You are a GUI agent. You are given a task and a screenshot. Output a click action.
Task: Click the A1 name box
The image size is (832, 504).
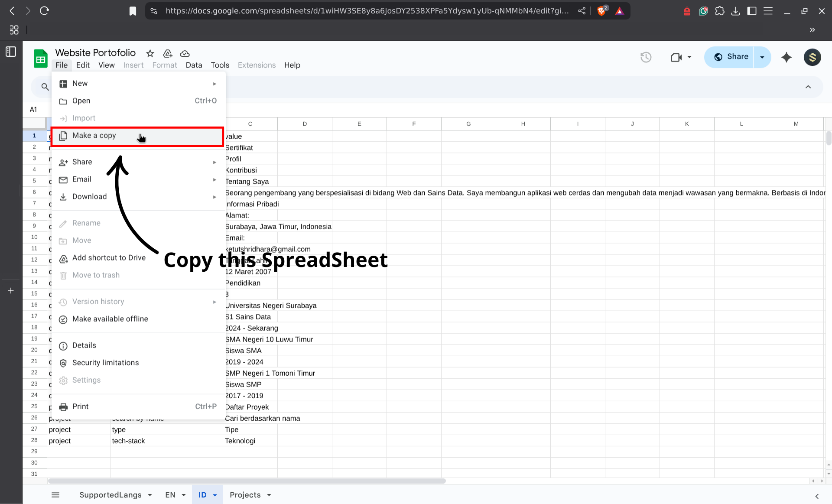[x=34, y=110]
